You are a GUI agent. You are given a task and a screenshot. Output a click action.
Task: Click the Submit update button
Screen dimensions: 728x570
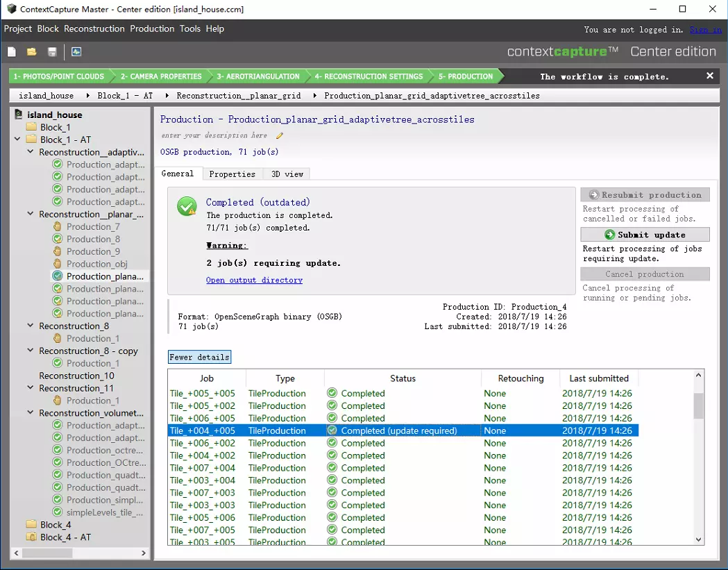(645, 235)
